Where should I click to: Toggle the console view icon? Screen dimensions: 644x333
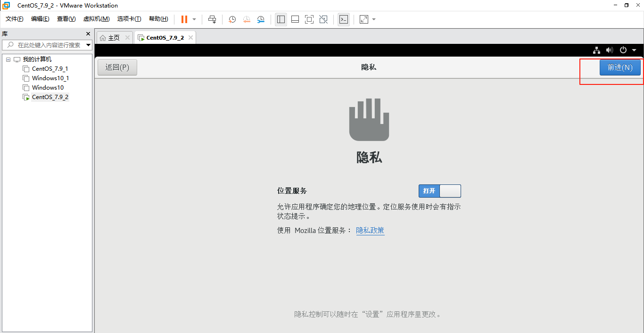click(344, 19)
